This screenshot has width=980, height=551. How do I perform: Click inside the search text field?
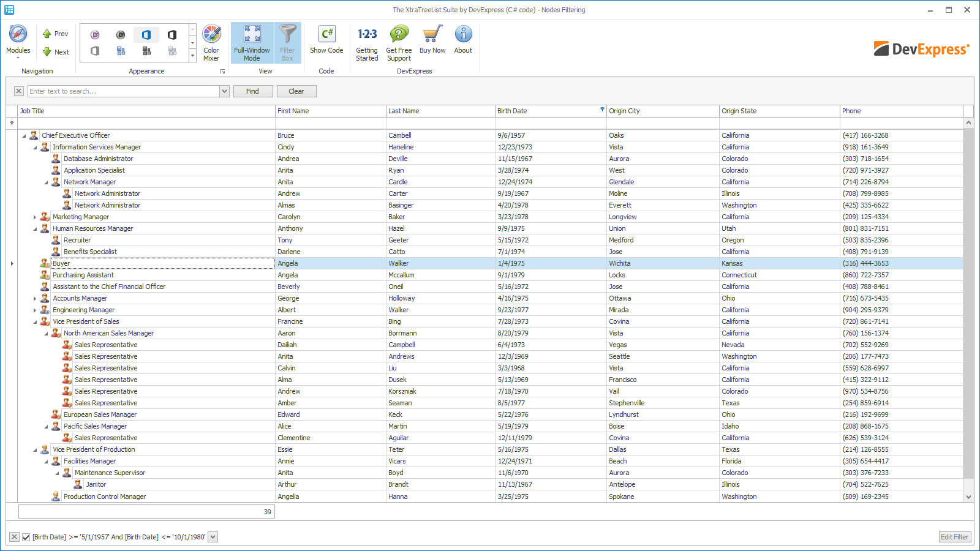tap(123, 91)
